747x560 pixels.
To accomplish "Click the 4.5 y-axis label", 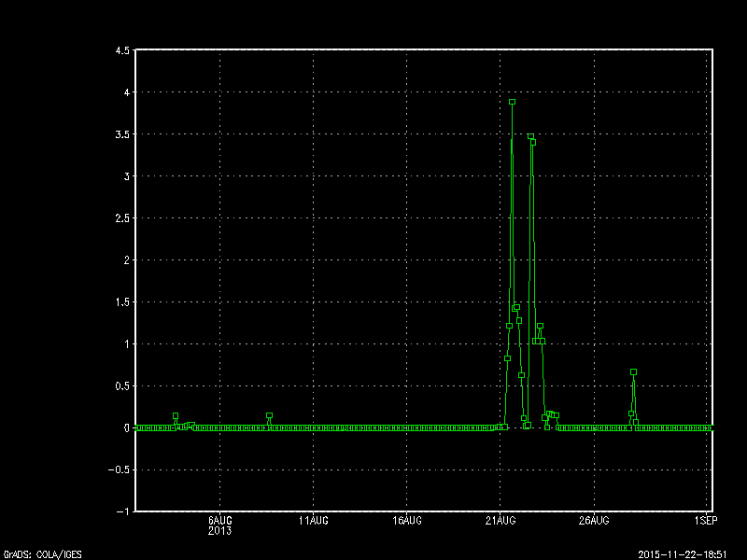I will (122, 50).
